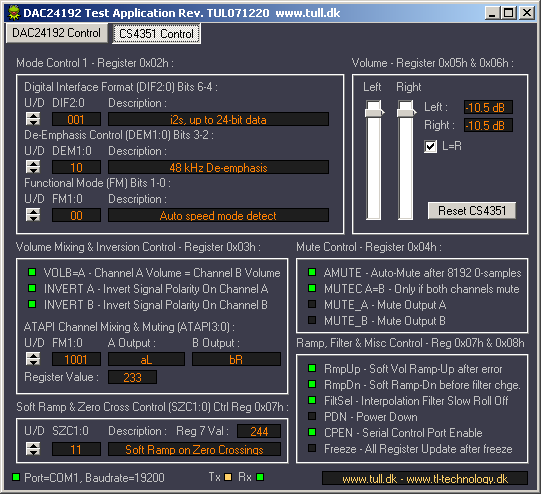Toggle INVERT A signal polarity indicator
The image size is (541, 494).
[32, 288]
